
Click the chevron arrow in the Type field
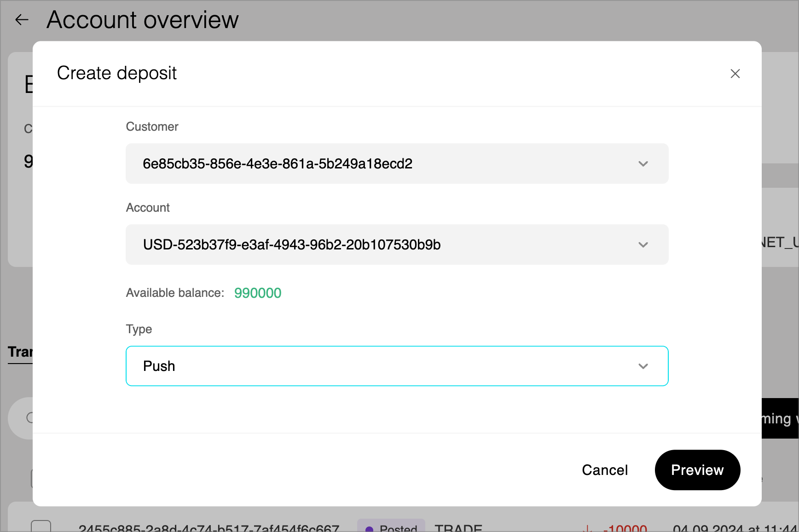point(643,366)
